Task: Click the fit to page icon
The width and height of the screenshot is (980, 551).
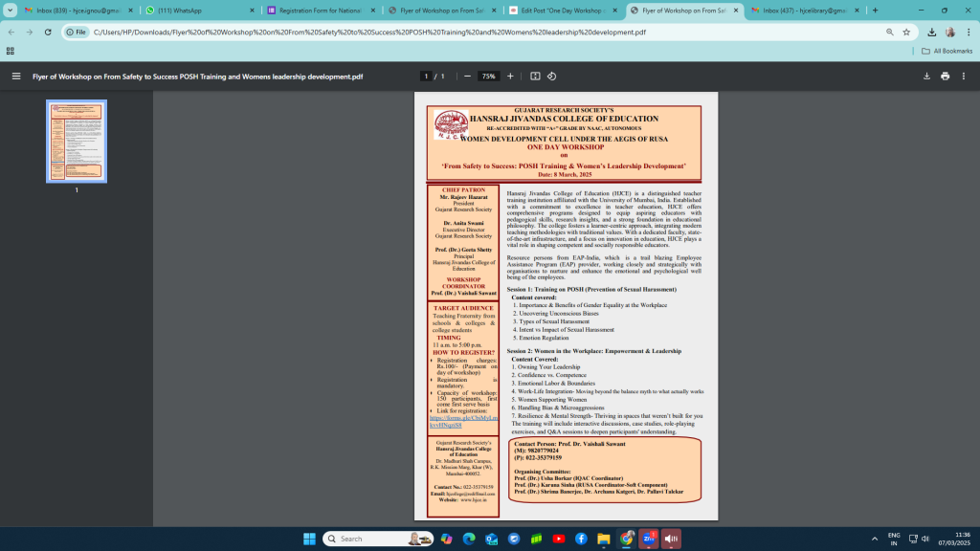Action: tap(535, 77)
